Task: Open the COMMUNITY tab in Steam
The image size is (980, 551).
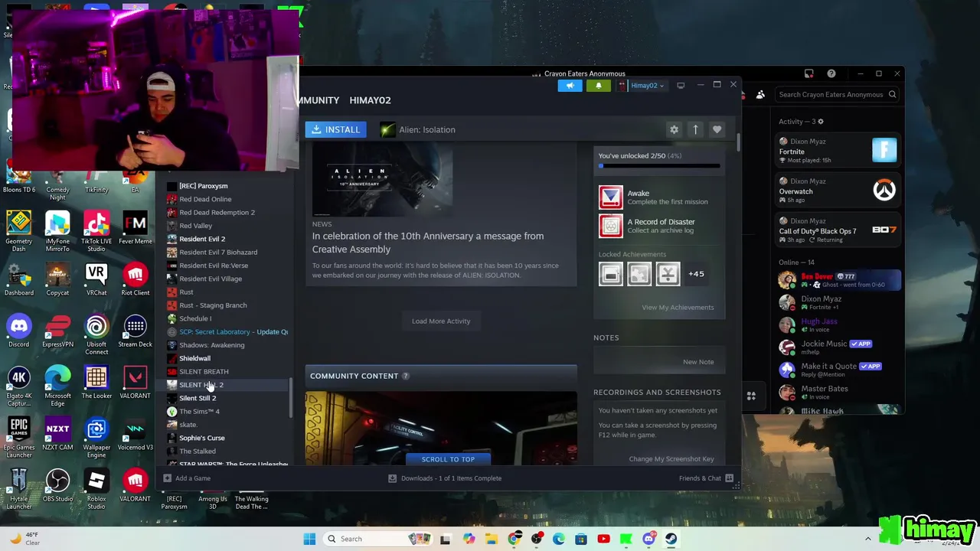Action: click(x=320, y=100)
